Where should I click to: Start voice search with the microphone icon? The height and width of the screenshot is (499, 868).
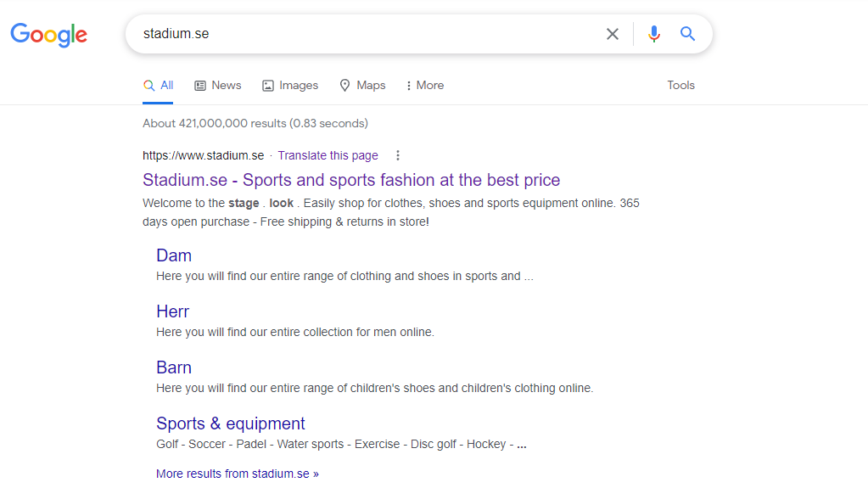(x=654, y=34)
